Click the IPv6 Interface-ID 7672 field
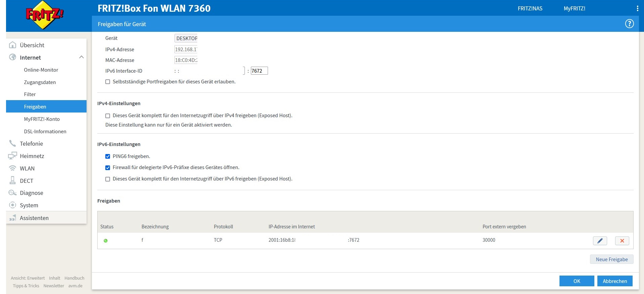Screen dimensions: 644x294 click(259, 71)
